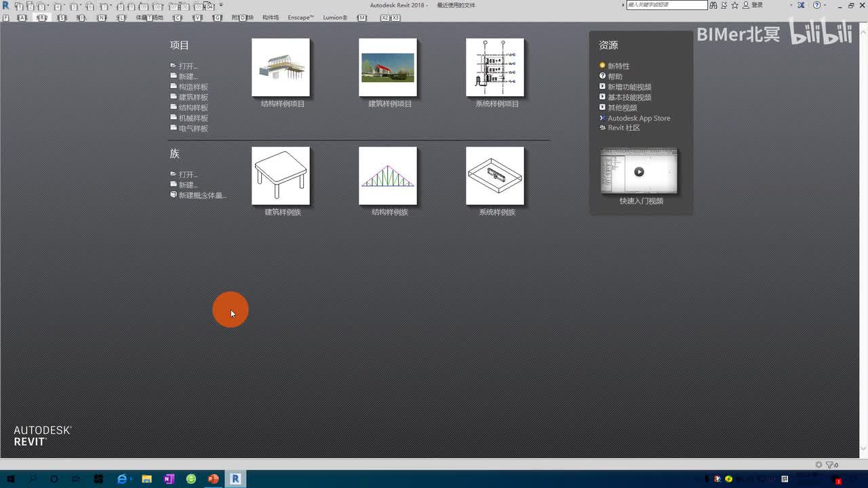Open OneNote from the taskbar
The height and width of the screenshot is (488, 868).
(x=169, y=479)
